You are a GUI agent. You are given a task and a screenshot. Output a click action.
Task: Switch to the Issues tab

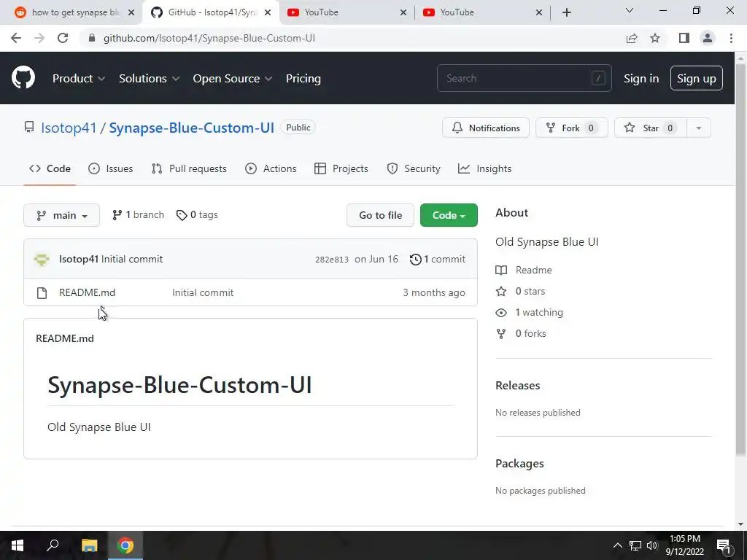111,168
